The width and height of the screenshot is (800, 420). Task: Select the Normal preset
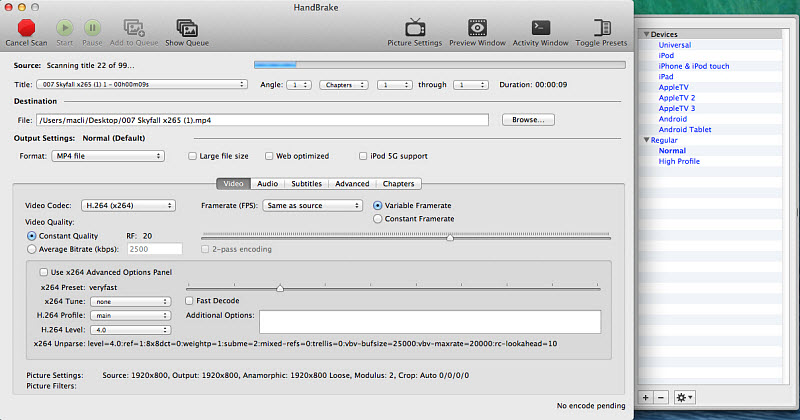tap(672, 151)
